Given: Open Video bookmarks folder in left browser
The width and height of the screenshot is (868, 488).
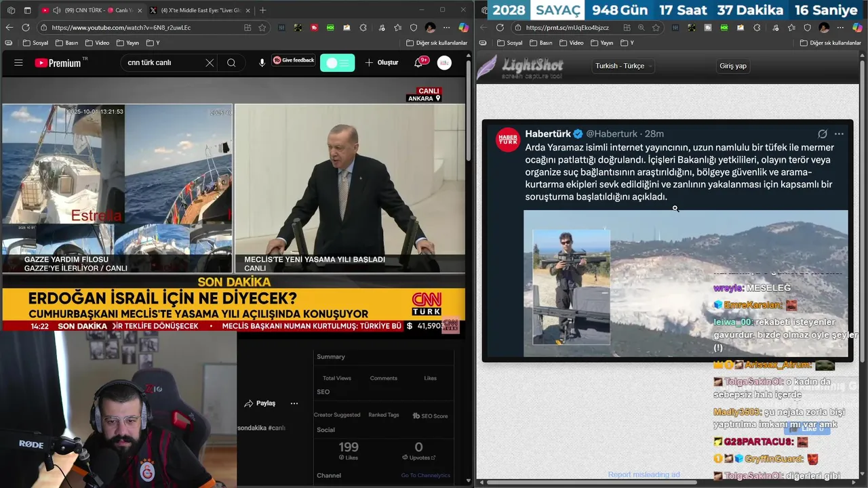Looking at the screenshot, I should pos(97,43).
